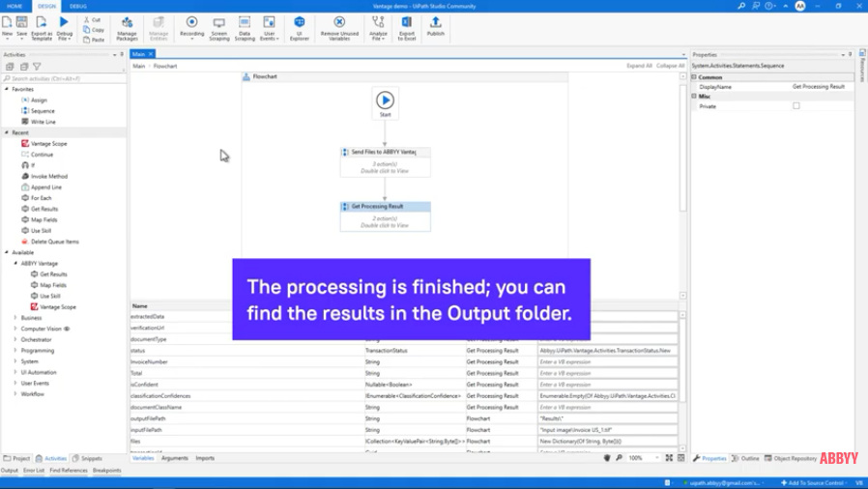Image resolution: width=868 pixels, height=489 pixels.
Task: Expand the Computer Vision category
Action: (15, 329)
